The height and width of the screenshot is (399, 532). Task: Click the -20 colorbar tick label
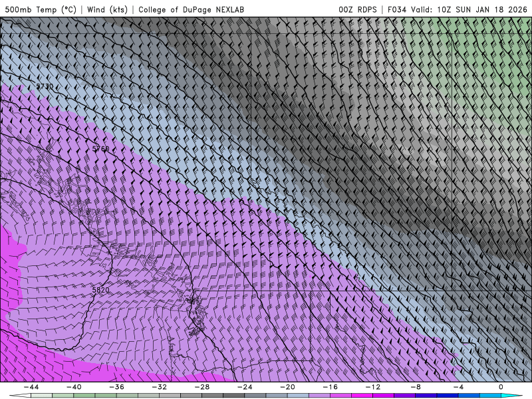coord(288,387)
